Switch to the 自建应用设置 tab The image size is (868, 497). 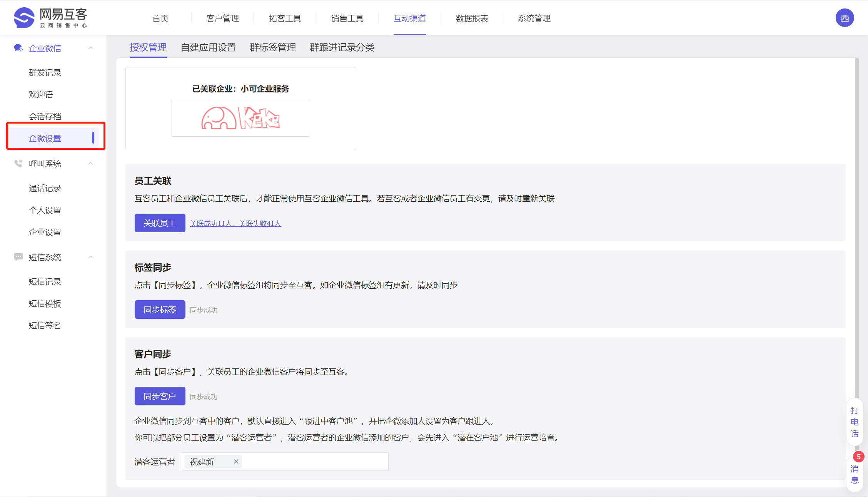[x=209, y=47]
